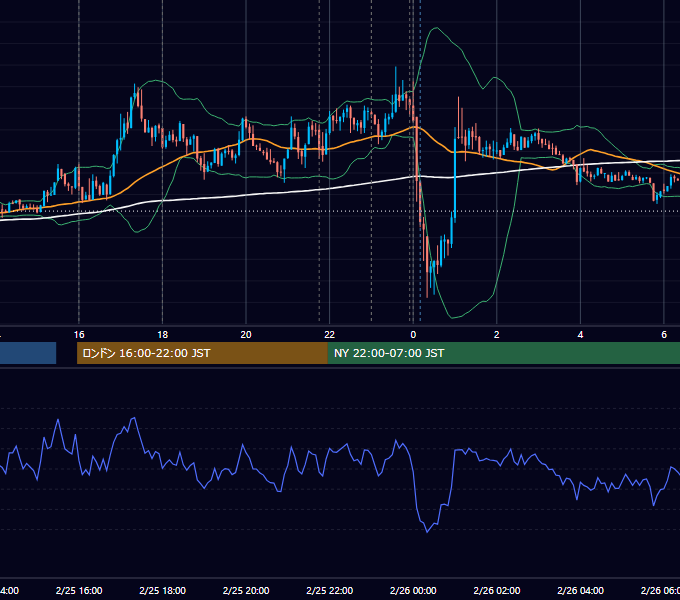This screenshot has height=600, width=680.
Task: Click the 18 hour label on the price chart axis
Action: pyautogui.click(x=163, y=335)
